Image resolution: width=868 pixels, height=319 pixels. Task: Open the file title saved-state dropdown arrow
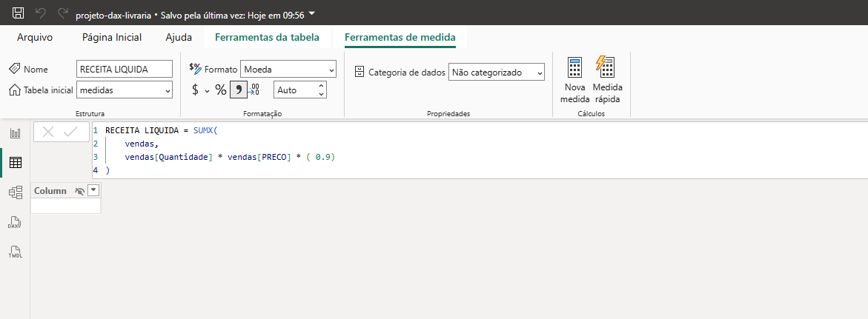tap(311, 13)
